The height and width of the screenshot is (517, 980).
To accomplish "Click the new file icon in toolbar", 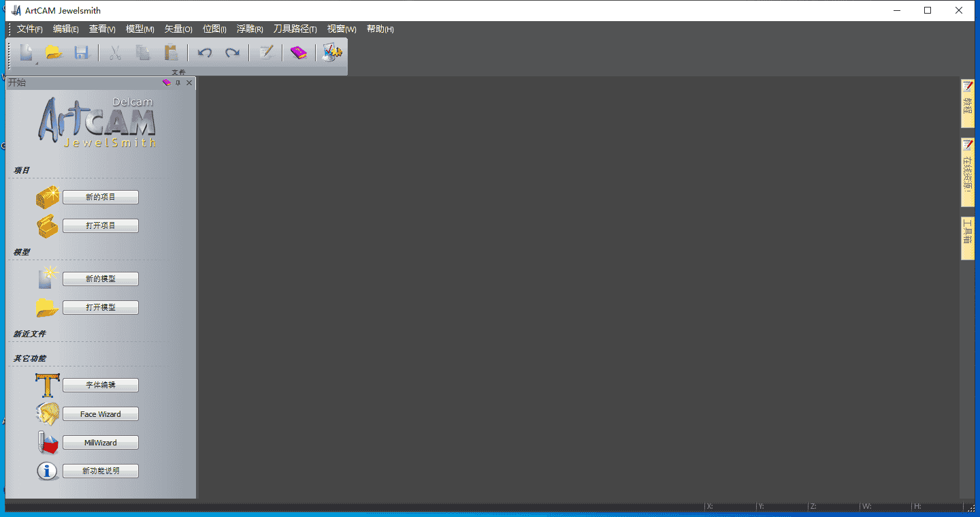I will pyautogui.click(x=27, y=52).
